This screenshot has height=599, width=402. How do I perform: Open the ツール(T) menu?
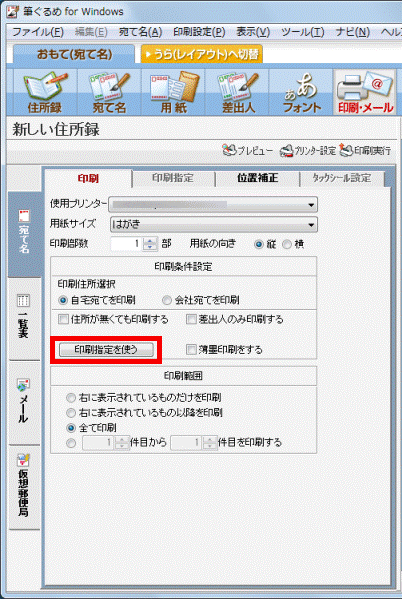point(303,32)
